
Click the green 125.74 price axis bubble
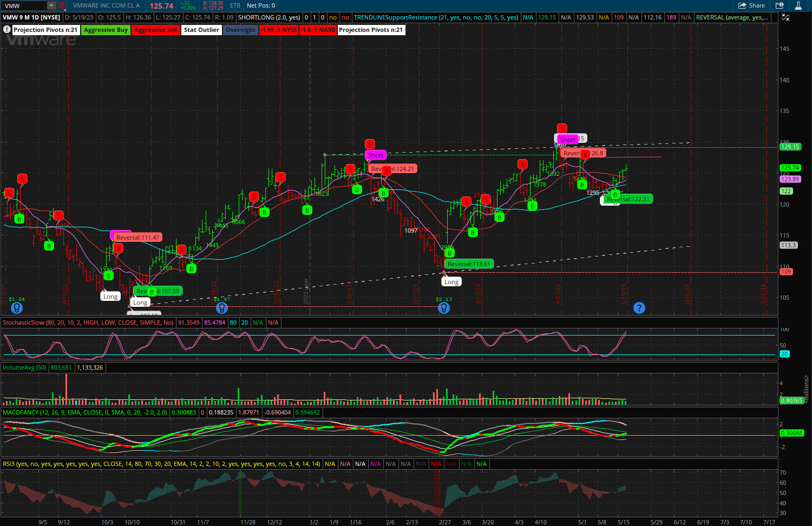tap(790, 168)
